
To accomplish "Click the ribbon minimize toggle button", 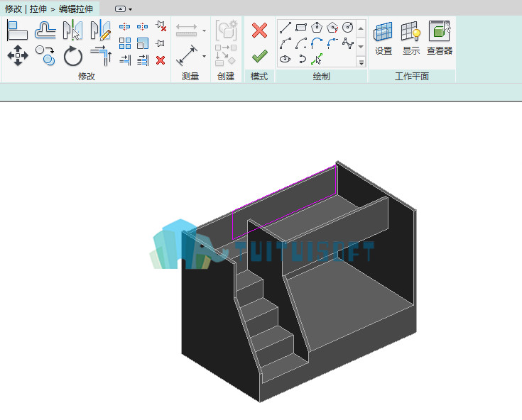I will (x=120, y=9).
